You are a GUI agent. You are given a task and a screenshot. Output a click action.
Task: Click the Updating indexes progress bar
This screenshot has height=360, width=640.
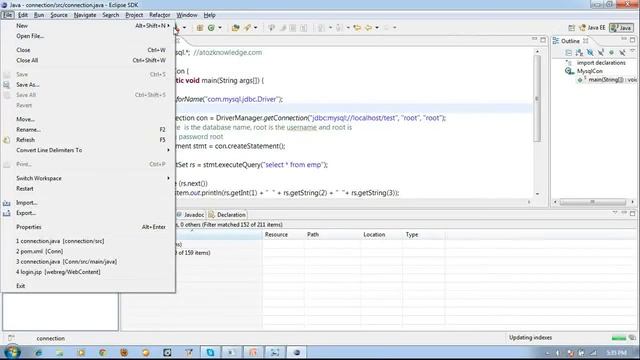(x=619, y=338)
